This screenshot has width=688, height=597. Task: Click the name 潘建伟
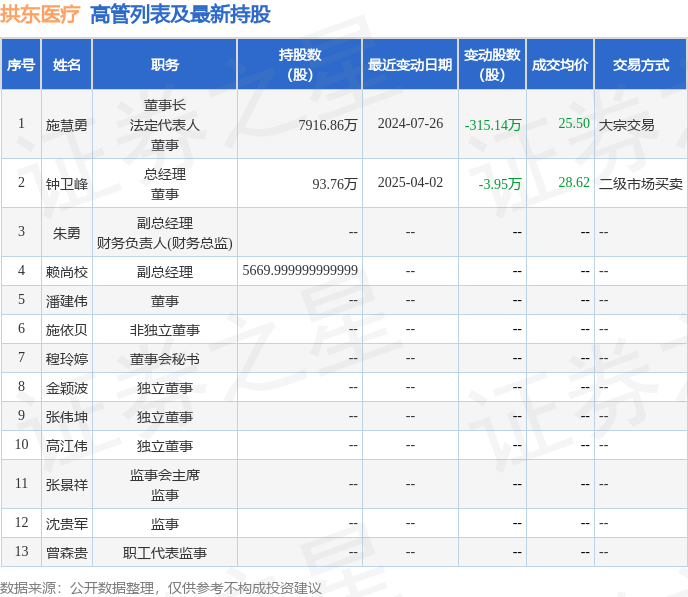point(67,301)
